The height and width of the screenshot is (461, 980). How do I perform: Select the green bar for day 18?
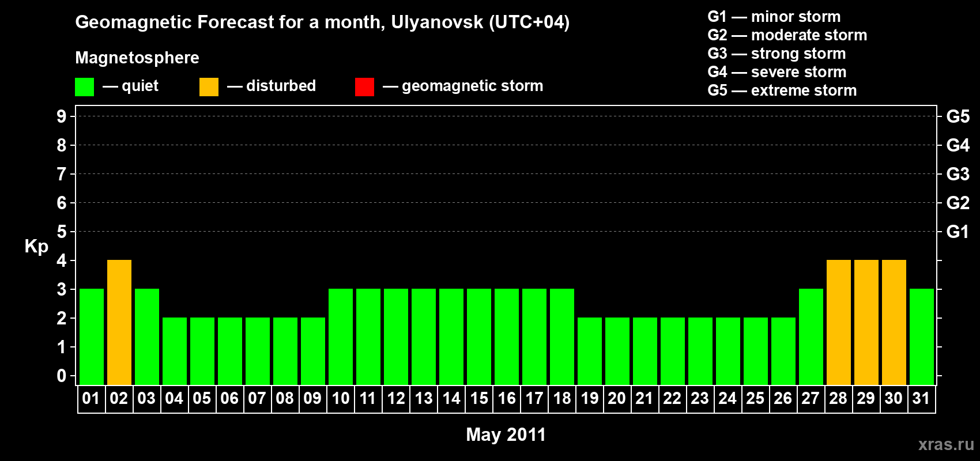click(562, 337)
